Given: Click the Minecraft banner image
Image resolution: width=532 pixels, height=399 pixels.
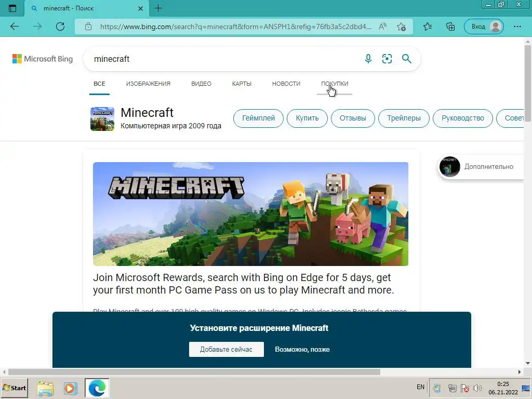Looking at the screenshot, I should [x=251, y=214].
